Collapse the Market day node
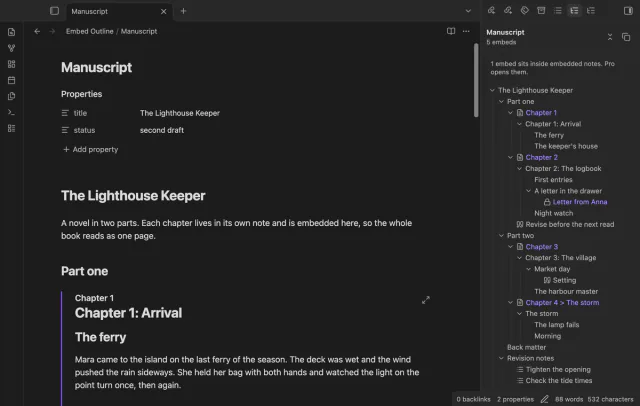The width and height of the screenshot is (640, 406). click(528, 269)
